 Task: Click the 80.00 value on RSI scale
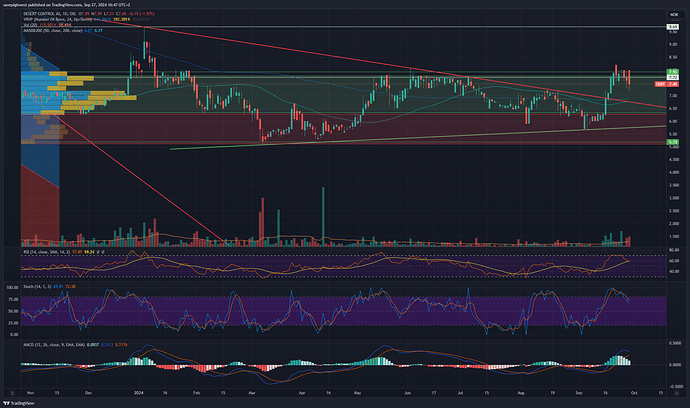[674, 250]
